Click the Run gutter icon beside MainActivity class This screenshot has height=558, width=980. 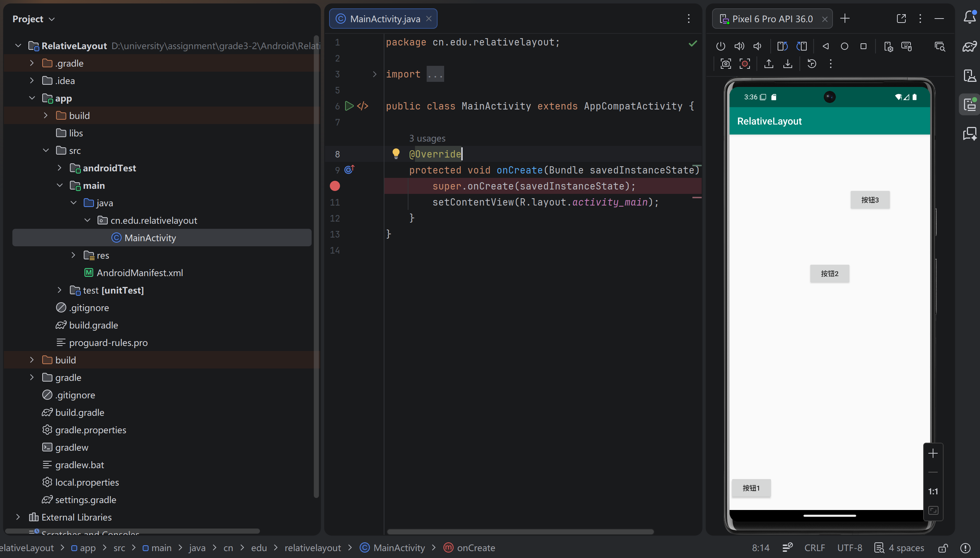coord(349,106)
